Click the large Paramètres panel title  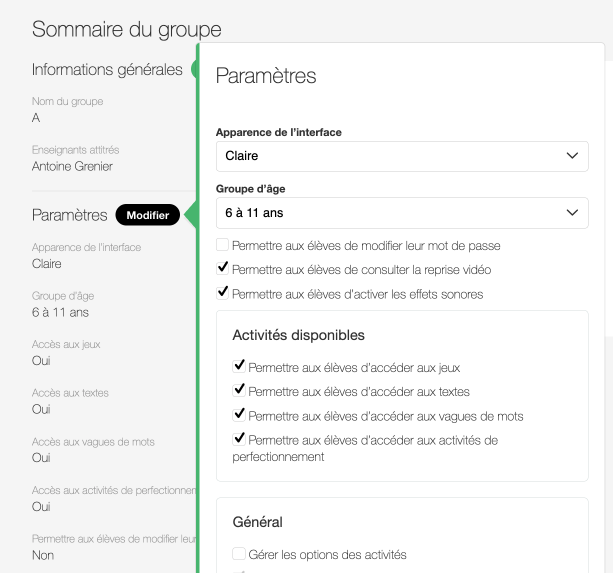click(x=266, y=75)
